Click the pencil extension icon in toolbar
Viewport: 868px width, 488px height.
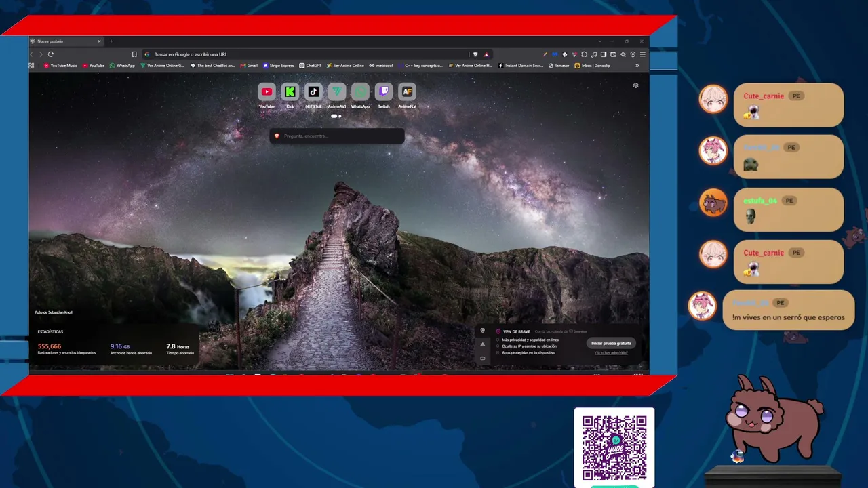tap(545, 54)
